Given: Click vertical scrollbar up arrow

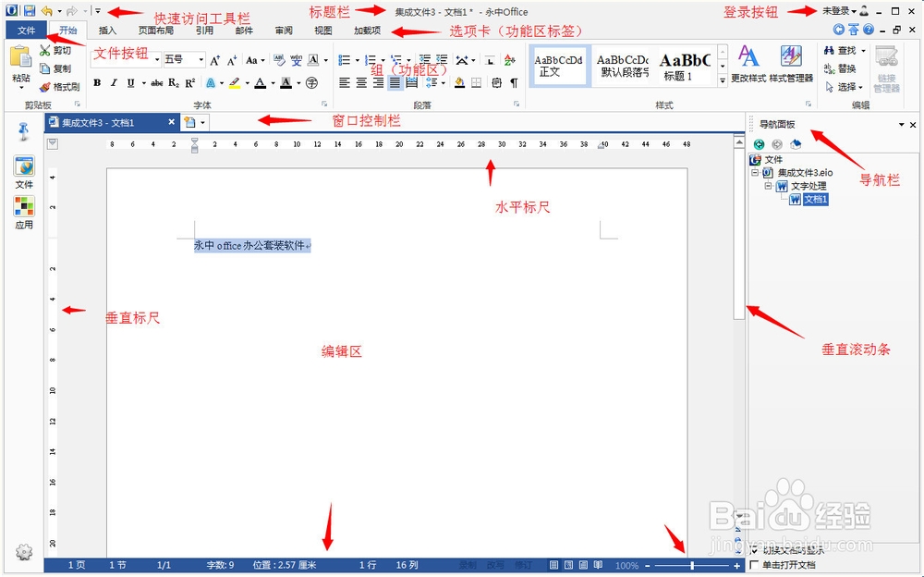Looking at the screenshot, I should [x=739, y=141].
